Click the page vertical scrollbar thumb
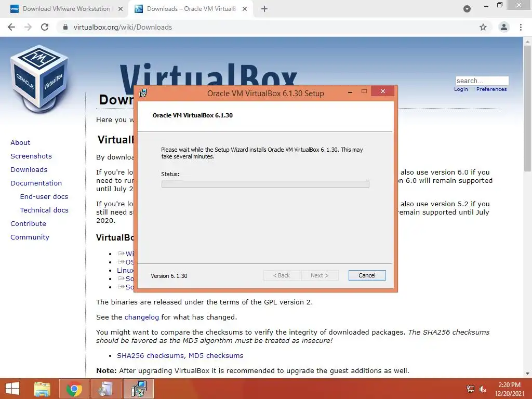 click(527, 109)
